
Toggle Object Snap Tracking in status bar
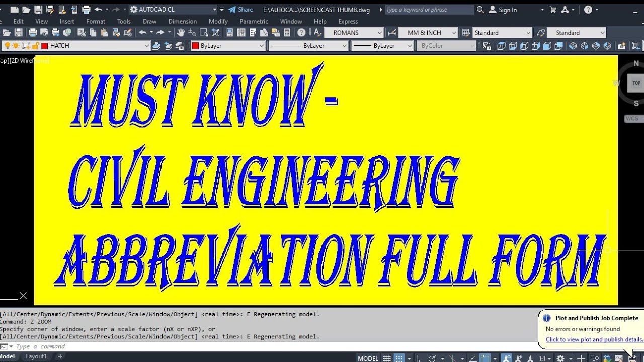click(x=473, y=358)
